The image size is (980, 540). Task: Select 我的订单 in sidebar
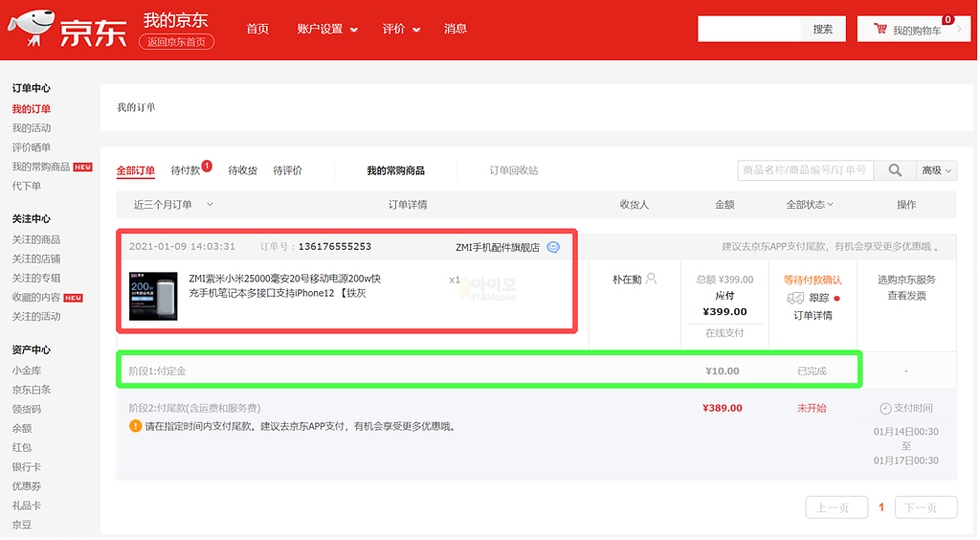pos(32,109)
